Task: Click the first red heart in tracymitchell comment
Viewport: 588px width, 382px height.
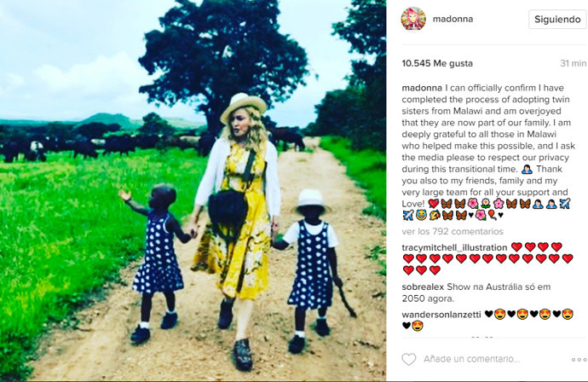Action: click(516, 247)
